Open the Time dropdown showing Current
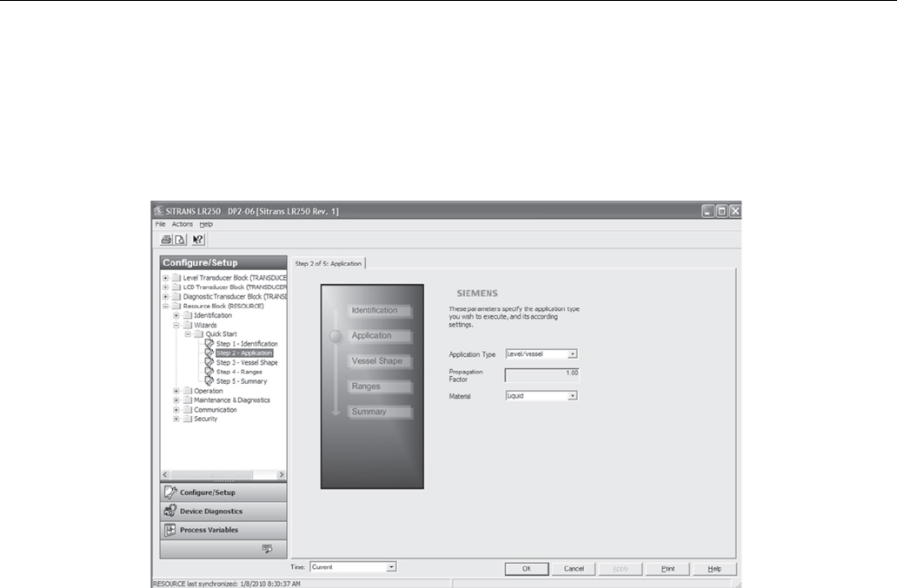This screenshot has height=588, width=897. (x=391, y=567)
